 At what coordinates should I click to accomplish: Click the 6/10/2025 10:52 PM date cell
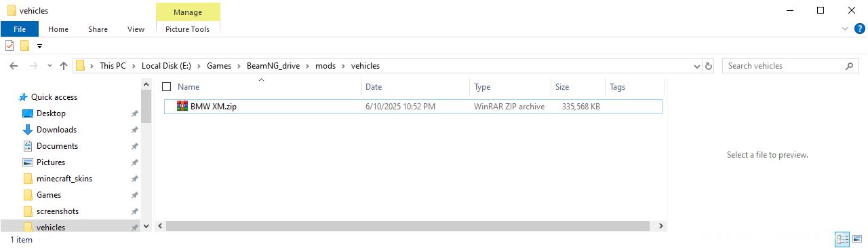click(400, 107)
